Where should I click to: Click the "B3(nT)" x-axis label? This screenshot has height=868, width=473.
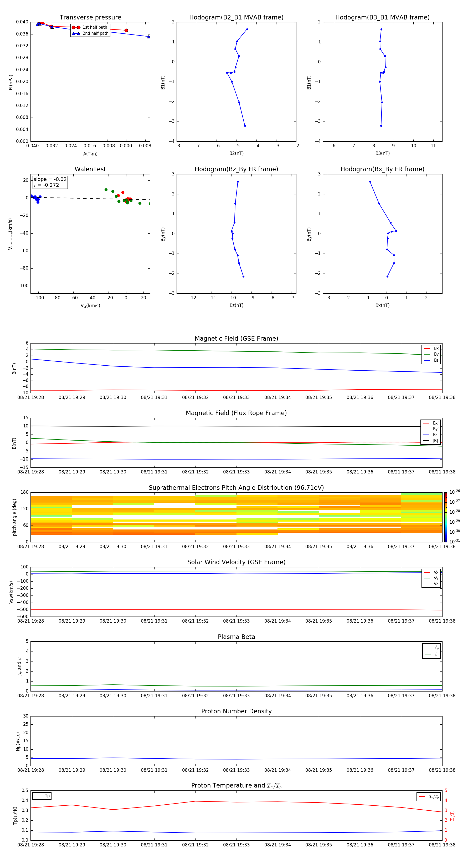382,153
